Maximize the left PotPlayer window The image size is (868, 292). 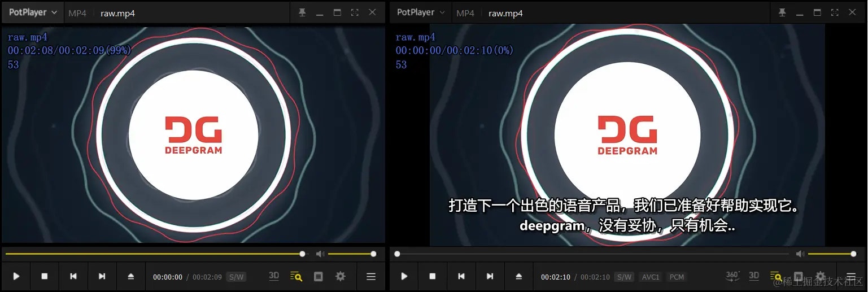pos(337,12)
